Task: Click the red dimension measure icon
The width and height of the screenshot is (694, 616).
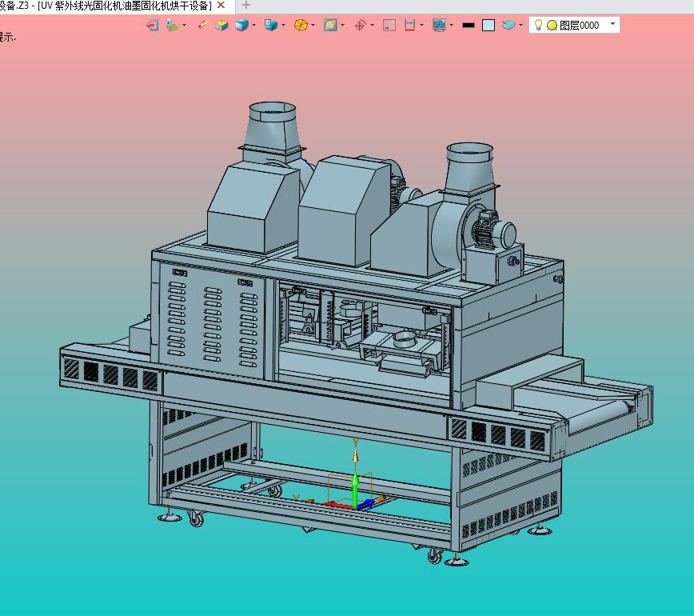Action: (409, 26)
